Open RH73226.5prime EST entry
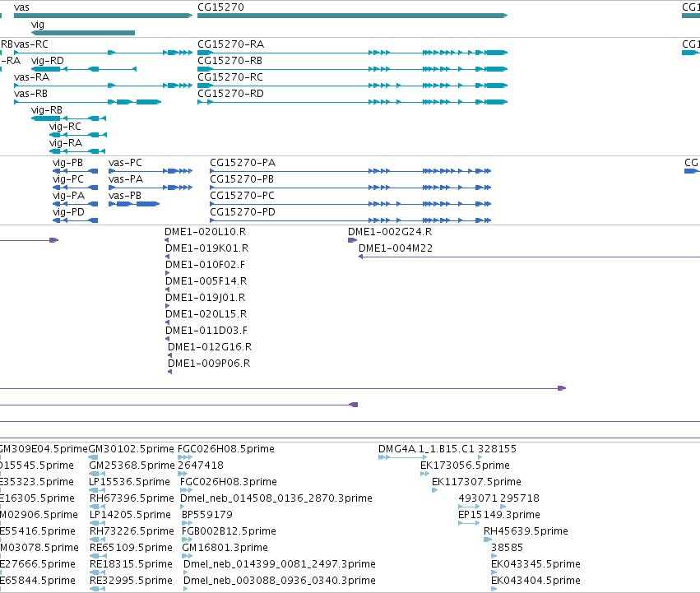Viewport: 700px width, 593px height. click(132, 532)
